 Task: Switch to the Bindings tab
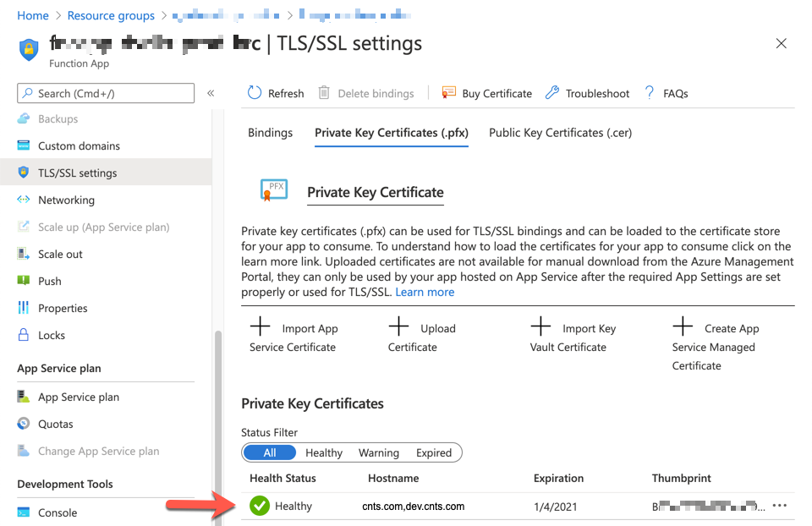coord(270,133)
